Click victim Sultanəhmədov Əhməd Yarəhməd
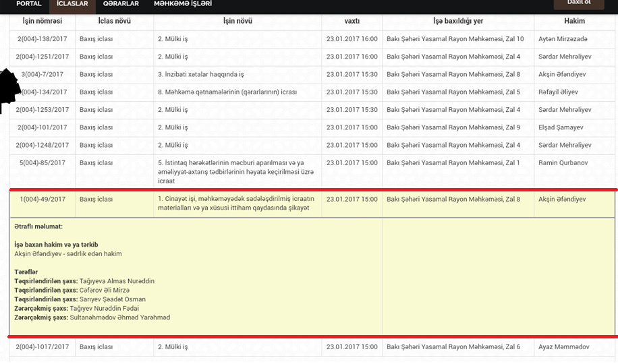Viewport: 618px width, 364px height. 120,317
